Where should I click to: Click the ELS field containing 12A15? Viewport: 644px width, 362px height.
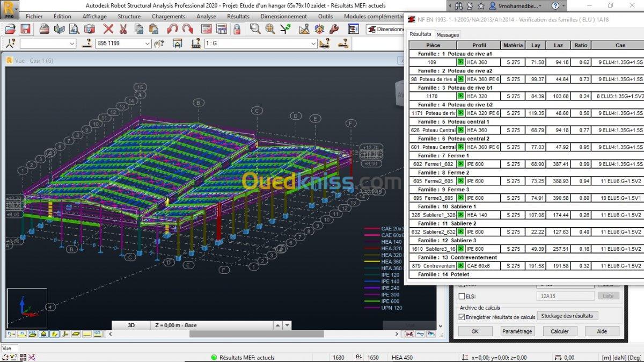(565, 296)
